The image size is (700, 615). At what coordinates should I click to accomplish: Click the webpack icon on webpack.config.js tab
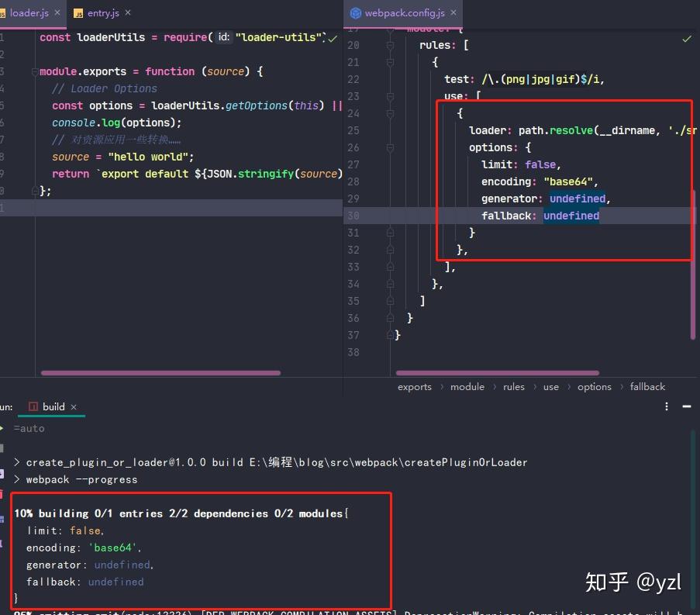coord(355,13)
